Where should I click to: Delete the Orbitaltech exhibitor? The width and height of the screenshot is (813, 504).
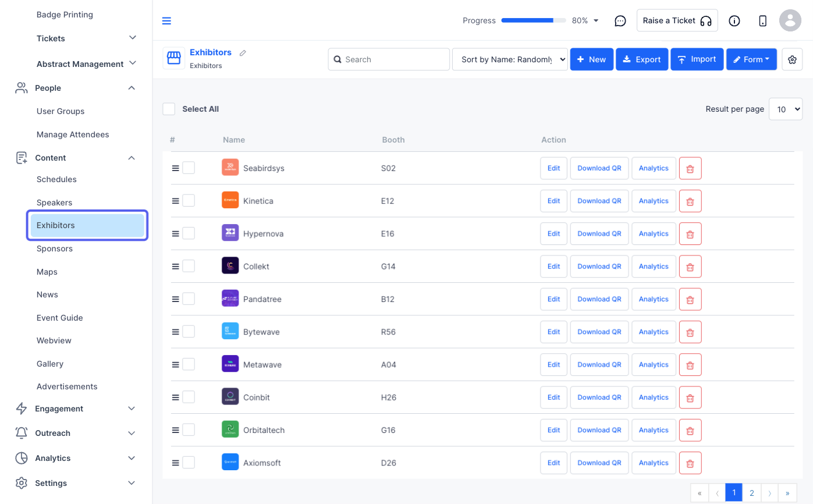[x=690, y=430]
